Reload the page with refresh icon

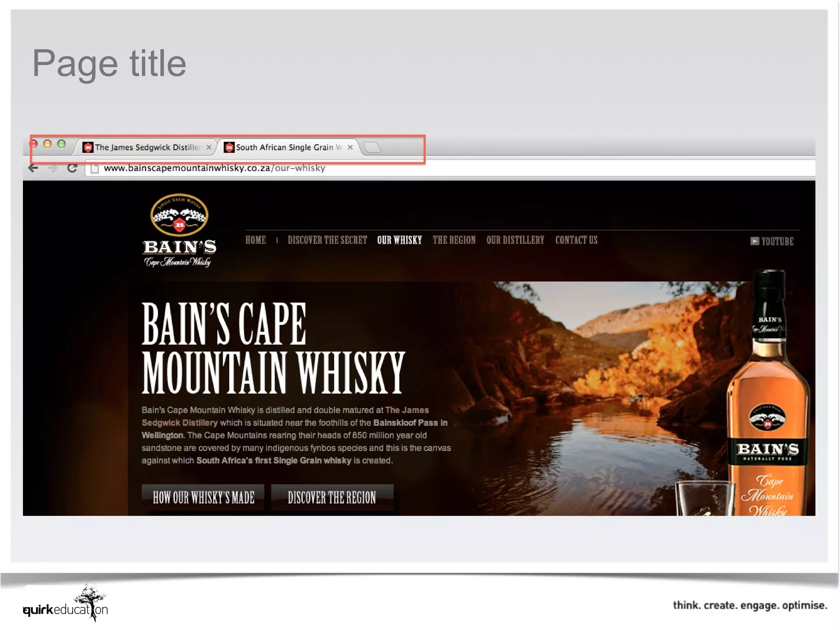point(72,168)
